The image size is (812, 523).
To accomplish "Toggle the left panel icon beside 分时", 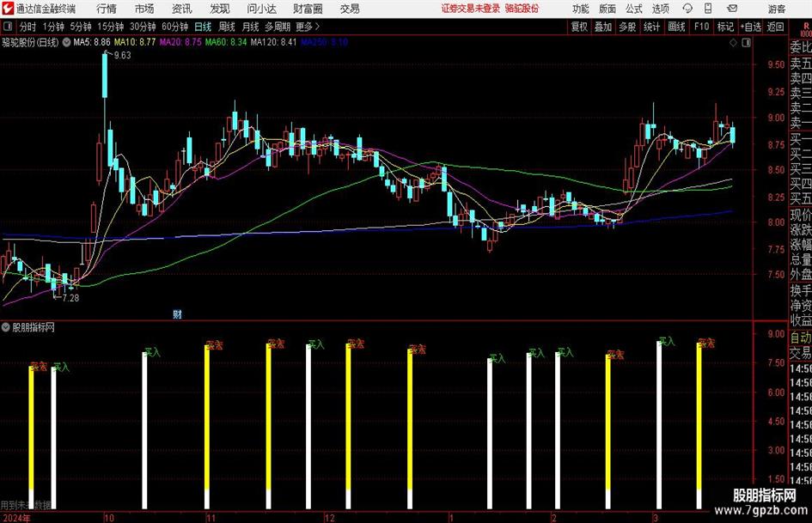I will [7, 27].
